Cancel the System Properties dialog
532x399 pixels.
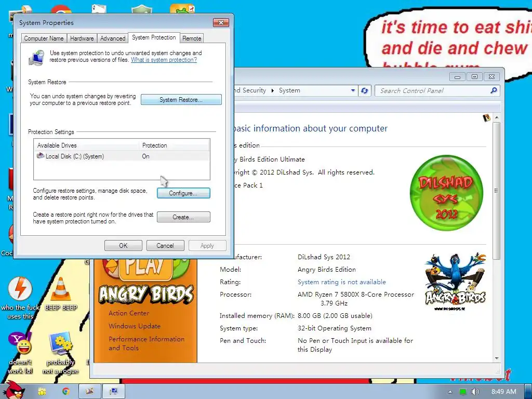coord(165,245)
